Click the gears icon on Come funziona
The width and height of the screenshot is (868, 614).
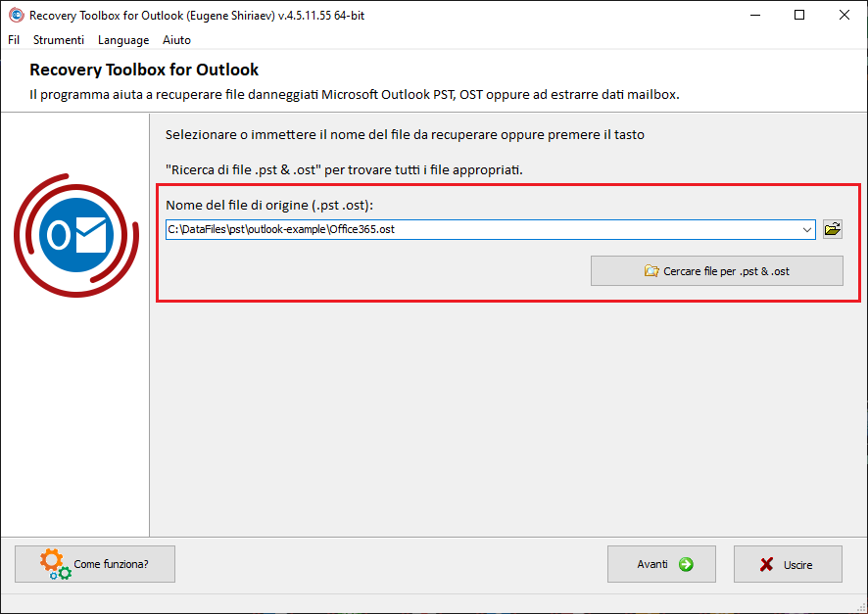click(55, 564)
